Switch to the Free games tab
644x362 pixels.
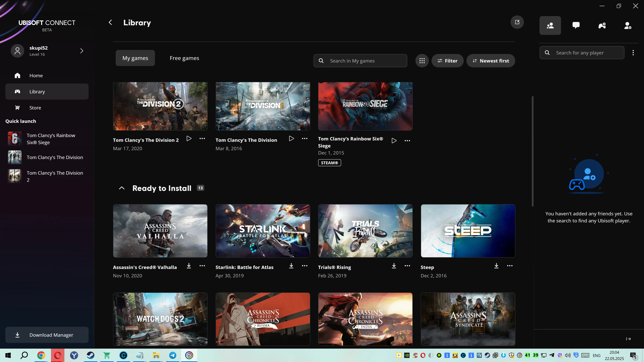pos(184,58)
